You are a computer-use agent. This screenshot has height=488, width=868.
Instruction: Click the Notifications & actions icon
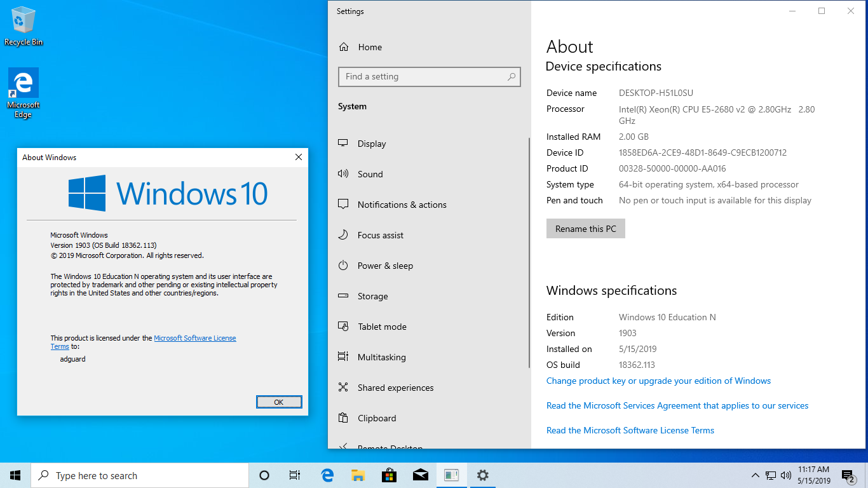click(x=343, y=205)
